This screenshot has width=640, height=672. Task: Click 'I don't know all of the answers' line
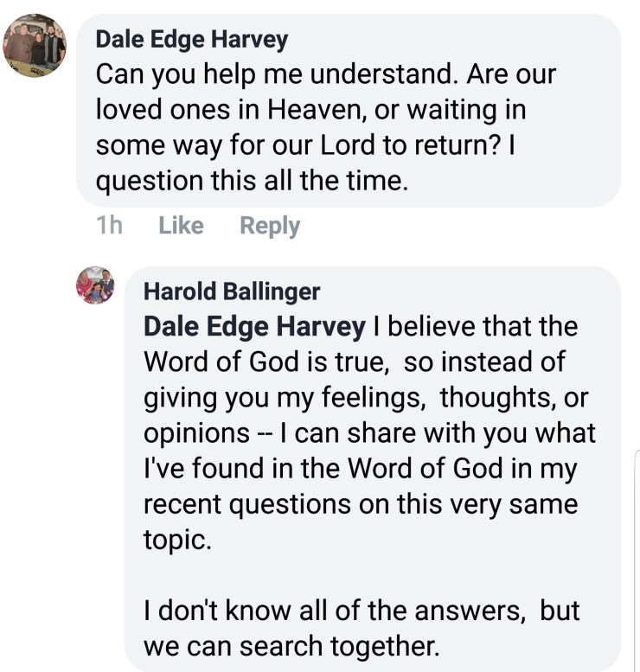click(x=362, y=611)
